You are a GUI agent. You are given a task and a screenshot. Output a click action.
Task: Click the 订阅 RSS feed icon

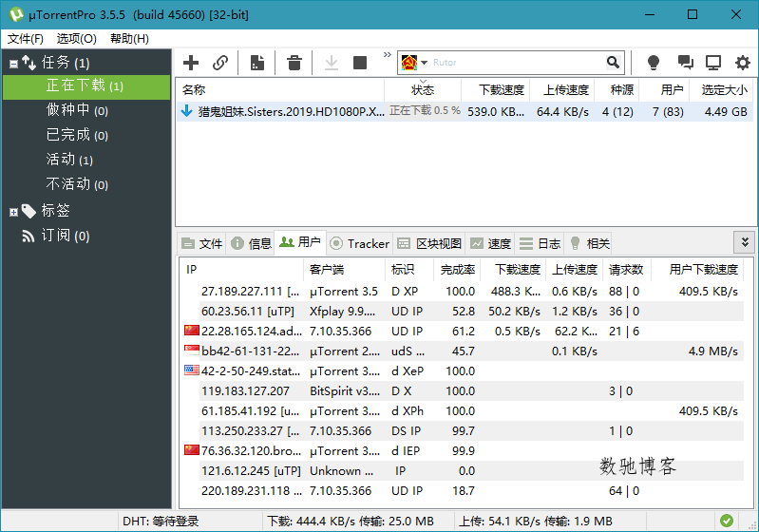(28, 237)
